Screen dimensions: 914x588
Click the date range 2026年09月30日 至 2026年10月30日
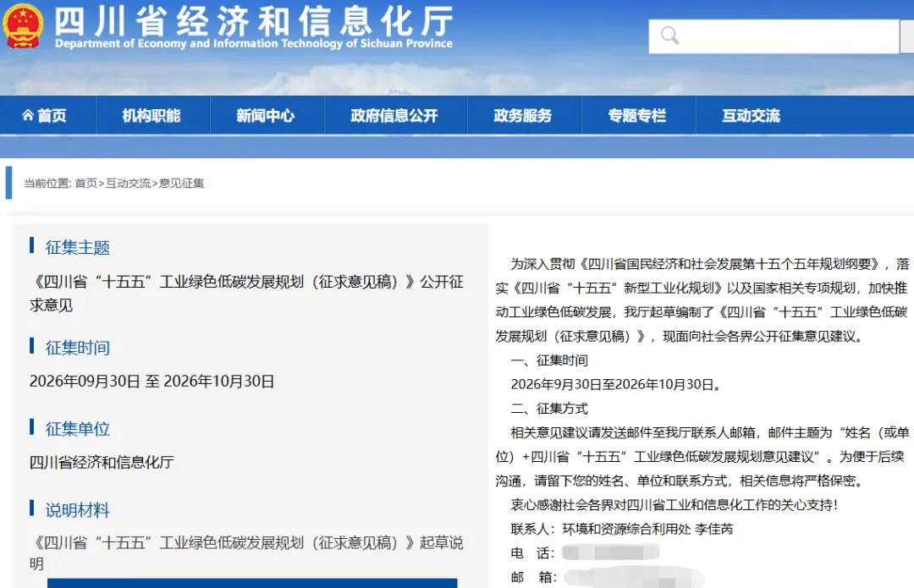click(x=151, y=381)
